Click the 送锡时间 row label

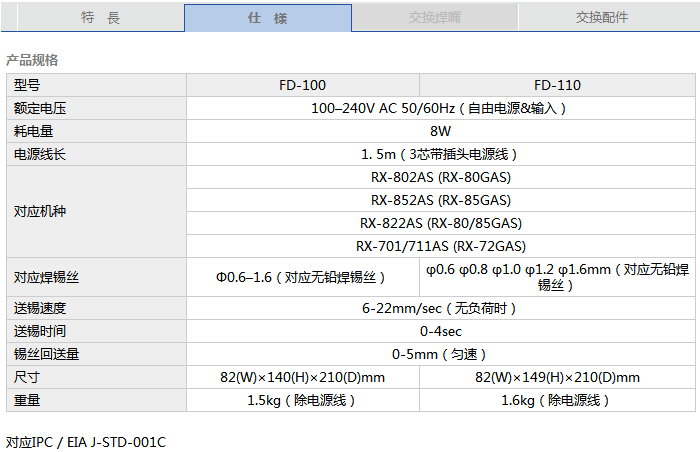click(x=96, y=331)
